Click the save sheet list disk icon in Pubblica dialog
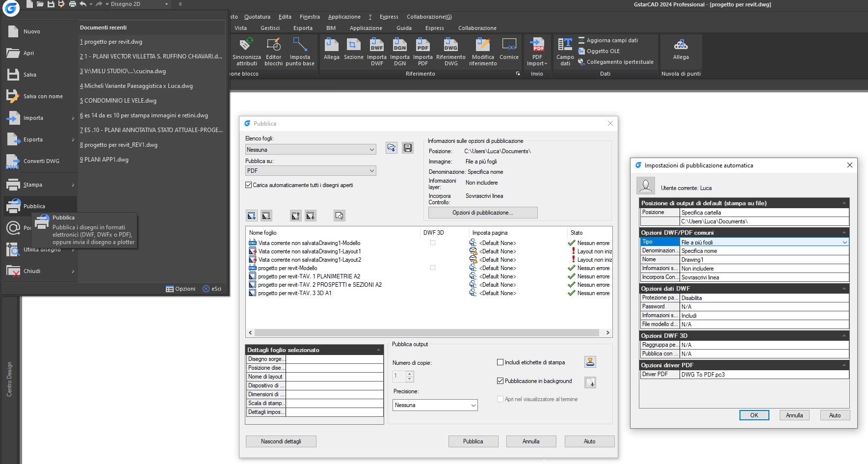Viewport: 868px width, 464px height. coord(408,148)
